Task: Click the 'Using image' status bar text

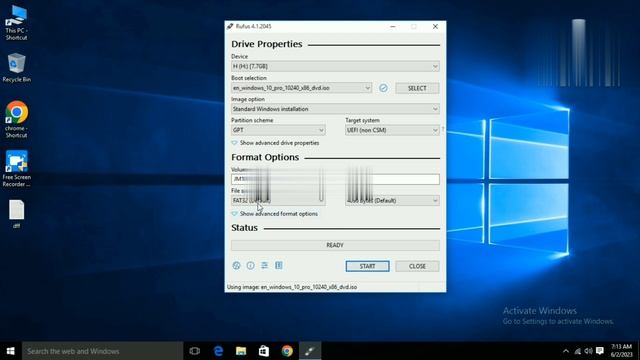Action: pos(292,287)
